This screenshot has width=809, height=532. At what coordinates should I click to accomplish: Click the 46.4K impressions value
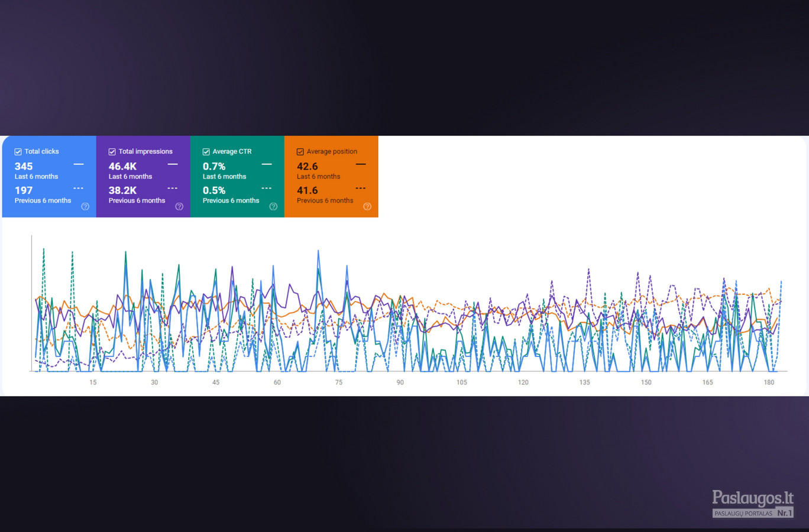122,167
